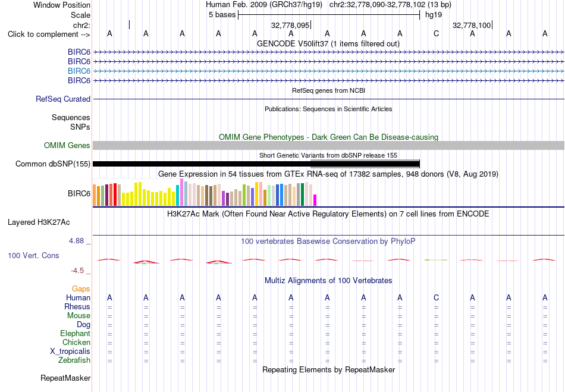Screen dimensions: 565x392
Task: Select the C base in the top sequence row
Action: (x=436, y=34)
